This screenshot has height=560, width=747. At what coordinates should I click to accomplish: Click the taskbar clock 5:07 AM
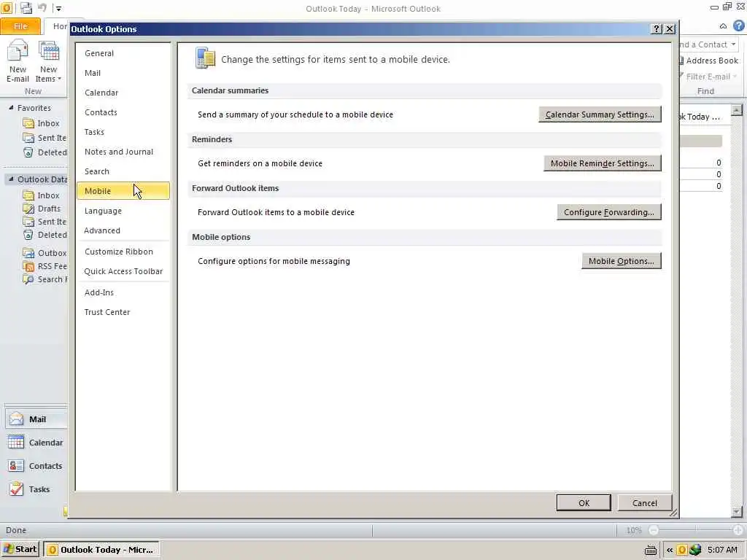point(722,550)
